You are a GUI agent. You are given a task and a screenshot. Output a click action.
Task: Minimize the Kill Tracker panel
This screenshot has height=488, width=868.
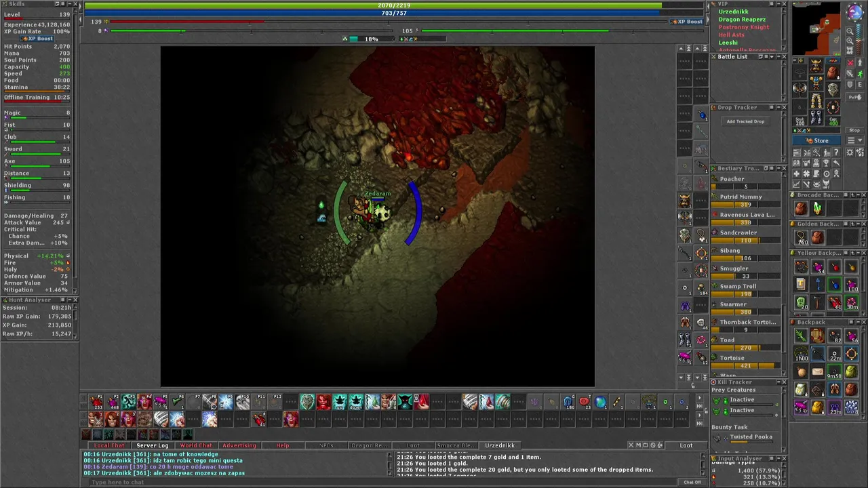778,382
